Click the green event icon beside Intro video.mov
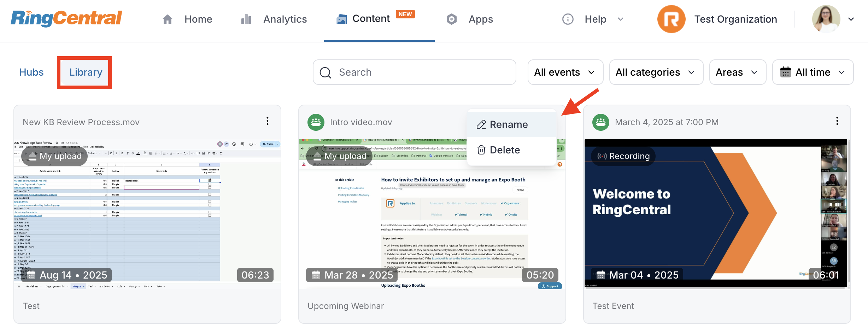 (x=316, y=122)
